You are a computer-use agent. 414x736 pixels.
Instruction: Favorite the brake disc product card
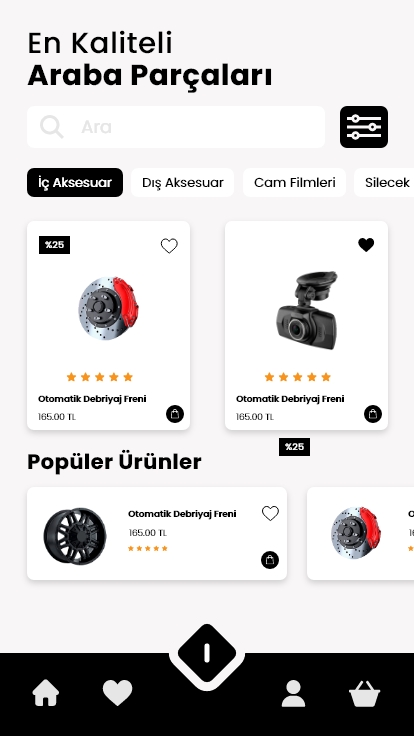(169, 245)
